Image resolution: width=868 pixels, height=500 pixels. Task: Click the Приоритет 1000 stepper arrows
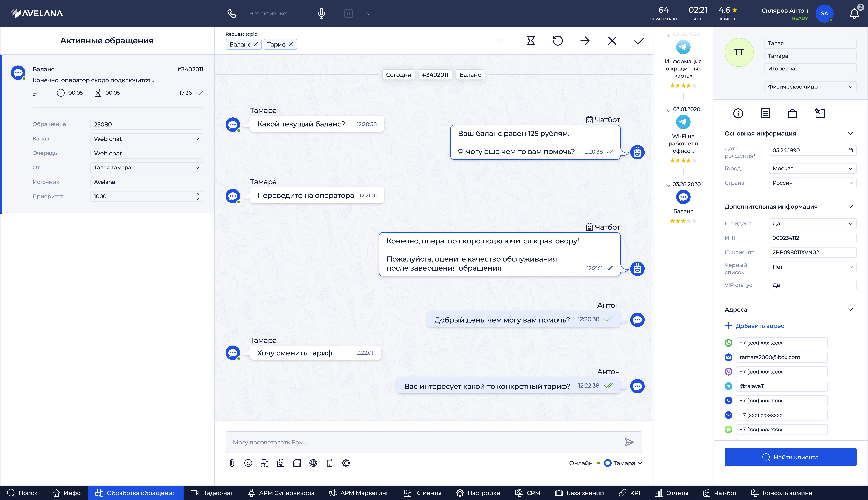pos(197,196)
